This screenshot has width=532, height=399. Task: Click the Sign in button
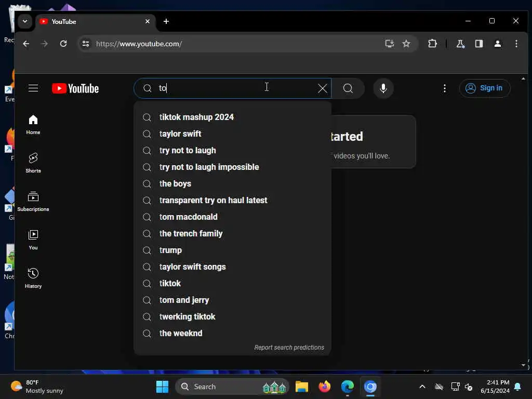(485, 88)
